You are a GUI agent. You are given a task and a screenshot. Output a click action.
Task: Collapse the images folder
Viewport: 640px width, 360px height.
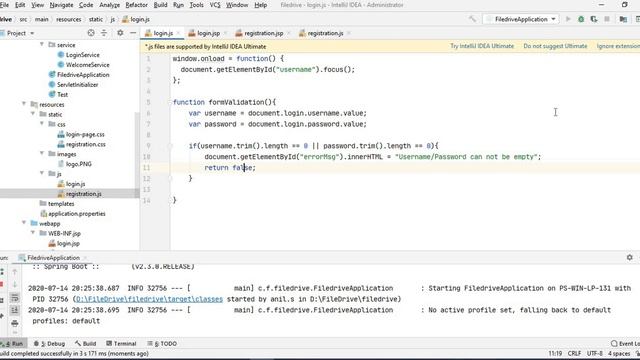point(42,154)
